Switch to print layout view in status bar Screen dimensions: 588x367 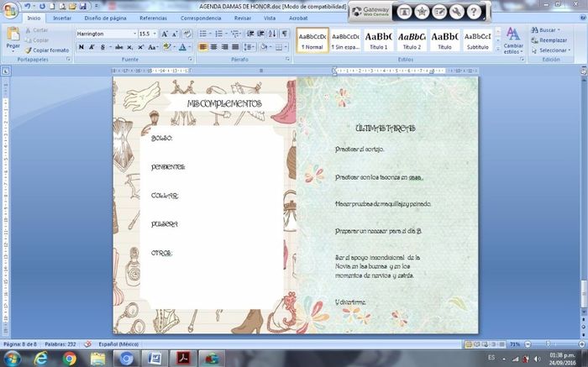pyautogui.click(x=469, y=344)
